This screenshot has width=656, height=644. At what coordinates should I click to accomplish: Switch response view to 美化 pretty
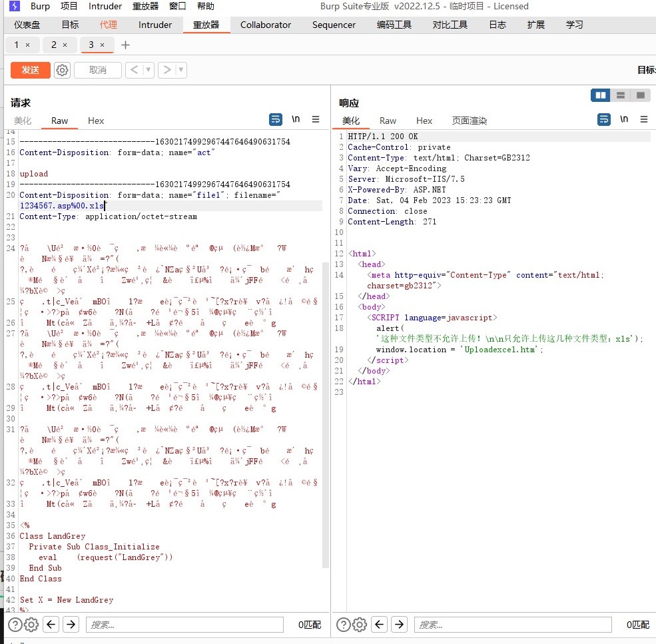coord(350,121)
